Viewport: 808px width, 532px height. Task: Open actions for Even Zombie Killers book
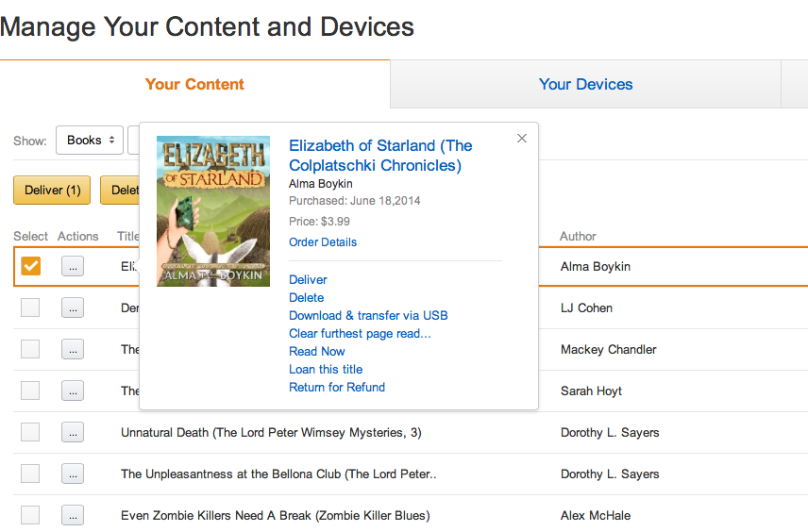pyautogui.click(x=73, y=516)
